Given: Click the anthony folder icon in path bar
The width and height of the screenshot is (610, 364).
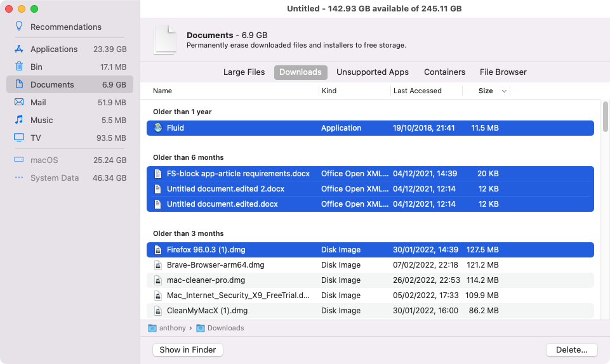Looking at the screenshot, I should coord(152,328).
